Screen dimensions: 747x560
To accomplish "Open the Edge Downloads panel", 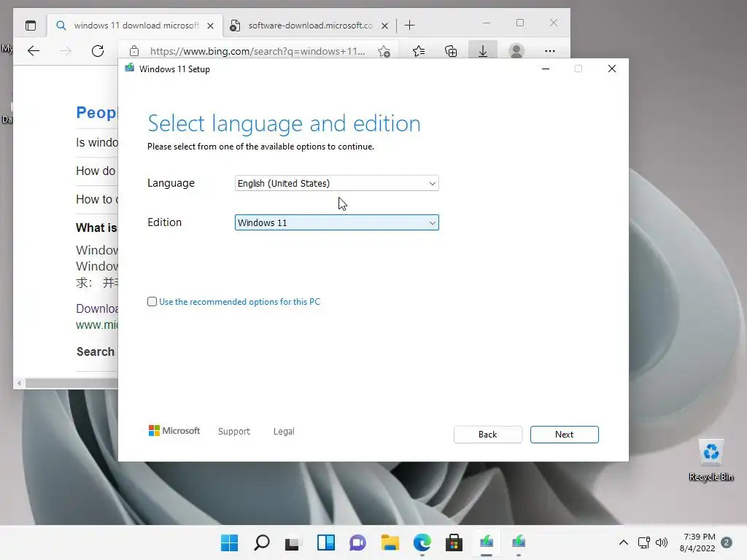I will coord(483,51).
